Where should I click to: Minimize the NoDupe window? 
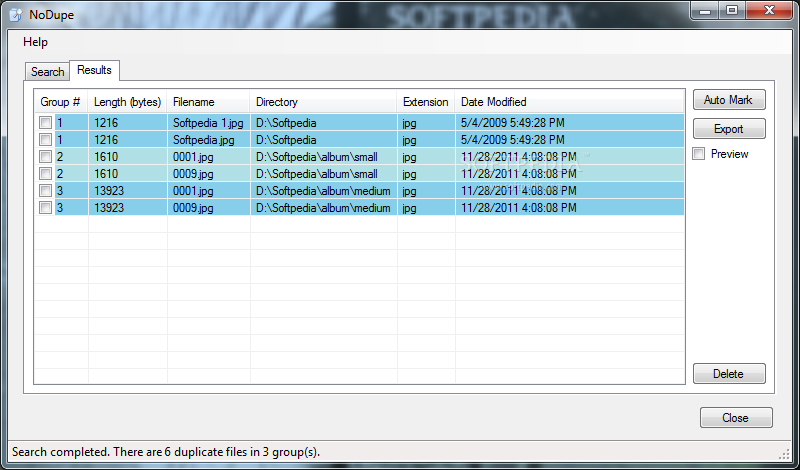[706, 10]
